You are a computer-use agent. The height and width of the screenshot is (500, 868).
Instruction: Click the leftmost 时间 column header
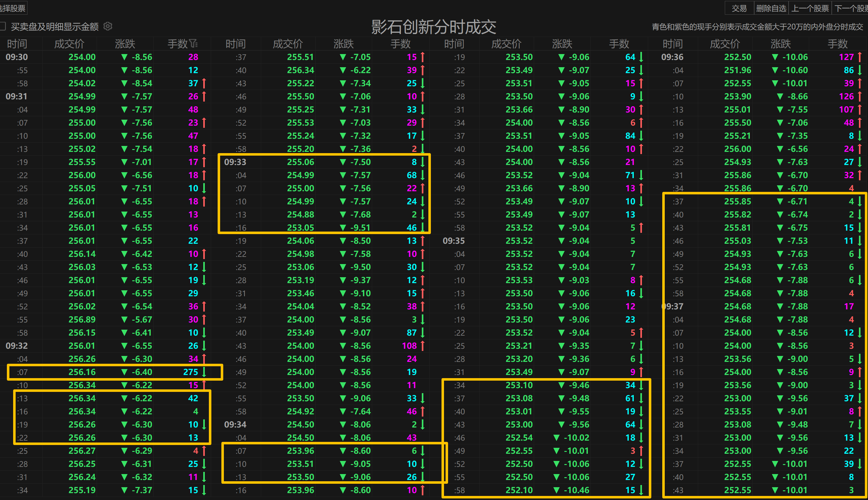(17, 44)
